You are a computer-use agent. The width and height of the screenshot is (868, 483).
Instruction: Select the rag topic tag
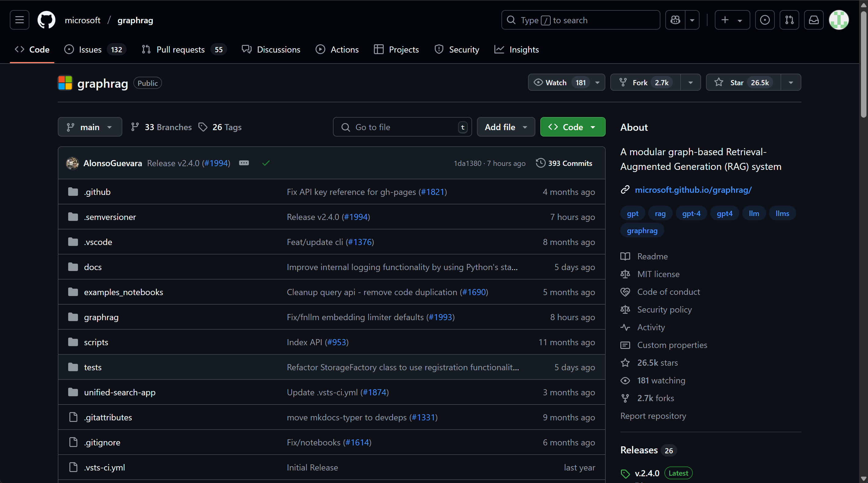[x=660, y=214]
